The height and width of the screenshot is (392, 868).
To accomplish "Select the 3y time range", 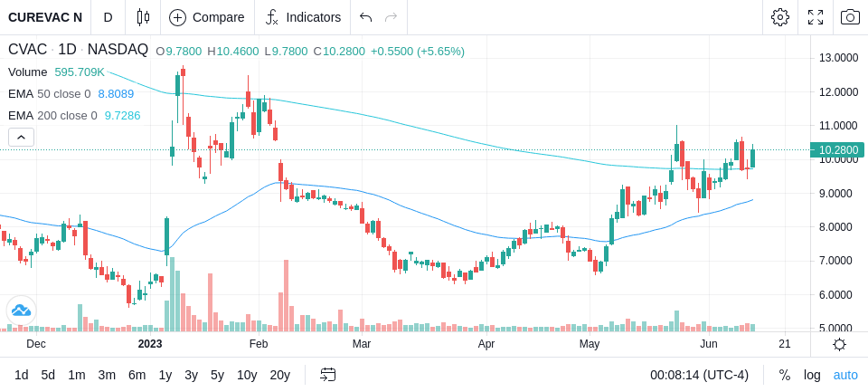I will click(x=191, y=375).
